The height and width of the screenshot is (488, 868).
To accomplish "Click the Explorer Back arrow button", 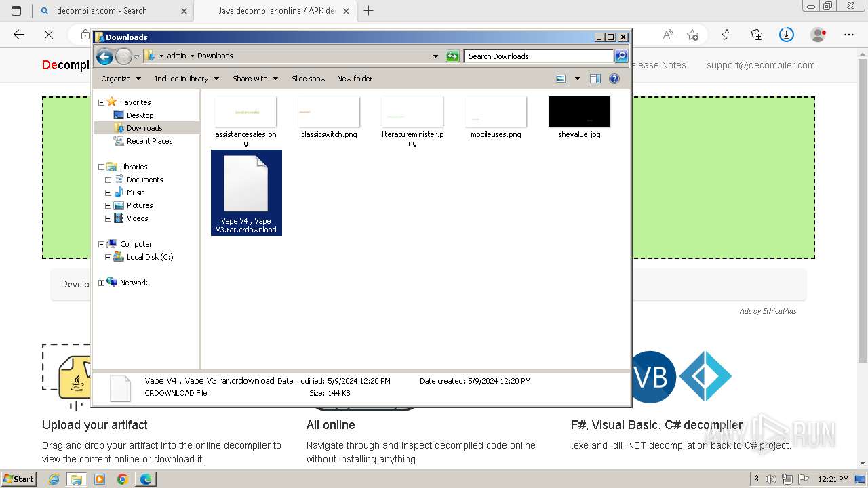I will (104, 56).
